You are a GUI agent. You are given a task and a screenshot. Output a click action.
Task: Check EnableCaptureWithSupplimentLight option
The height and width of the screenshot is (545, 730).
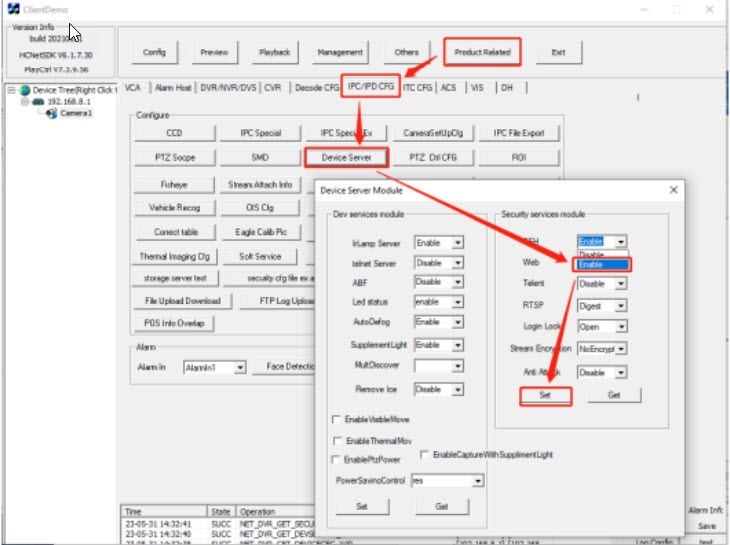(425, 455)
